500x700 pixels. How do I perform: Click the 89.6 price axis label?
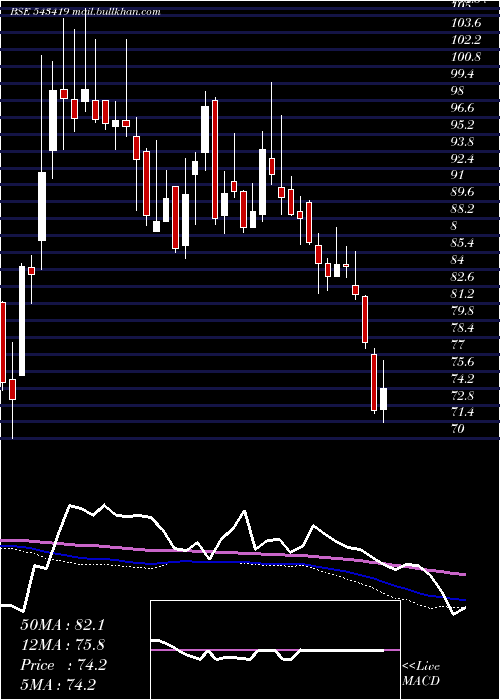click(464, 192)
